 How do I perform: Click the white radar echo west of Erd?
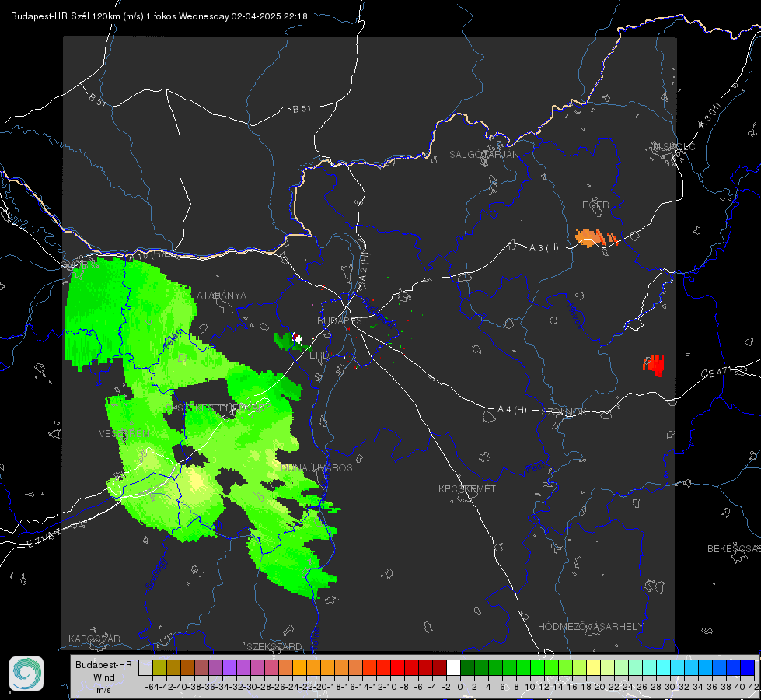[297, 338]
